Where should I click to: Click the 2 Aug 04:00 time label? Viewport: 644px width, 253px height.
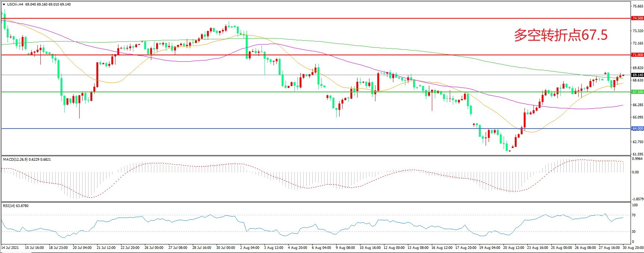click(x=250, y=248)
